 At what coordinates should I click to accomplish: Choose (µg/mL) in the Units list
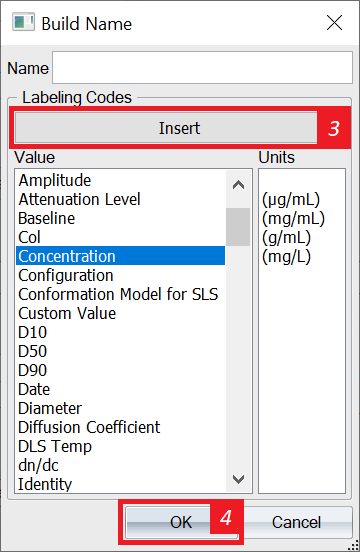click(x=291, y=199)
